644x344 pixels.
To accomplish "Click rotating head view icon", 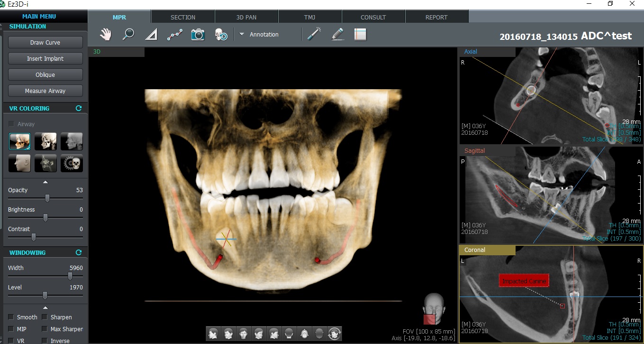I will (x=335, y=334).
